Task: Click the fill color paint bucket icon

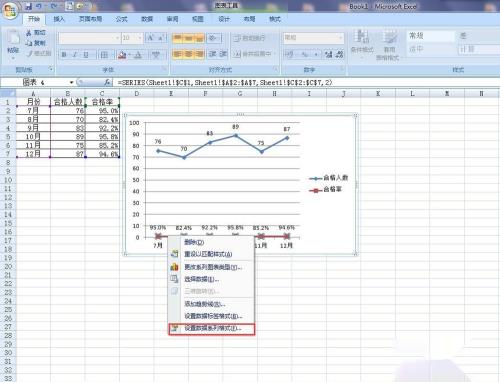Action: (x=122, y=54)
